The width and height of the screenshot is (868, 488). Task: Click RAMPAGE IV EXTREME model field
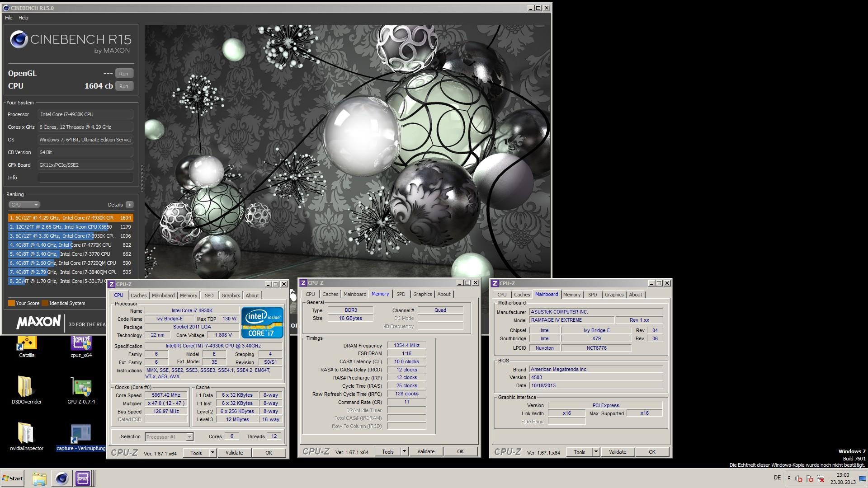(571, 320)
